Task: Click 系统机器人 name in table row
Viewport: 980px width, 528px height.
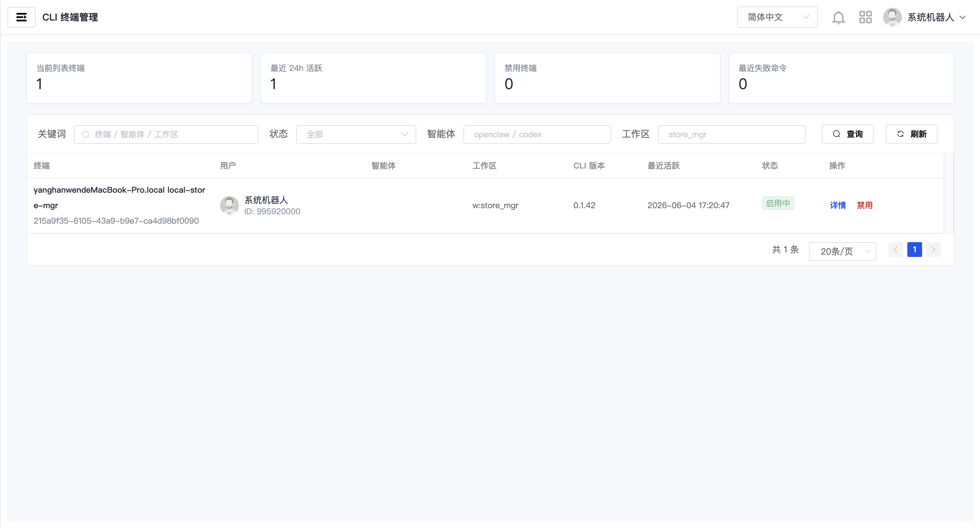Action: coord(266,200)
